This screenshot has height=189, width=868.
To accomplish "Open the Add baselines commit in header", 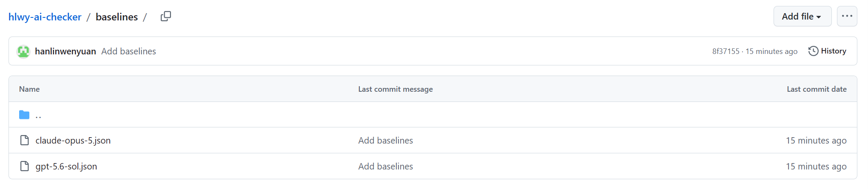I will 128,51.
